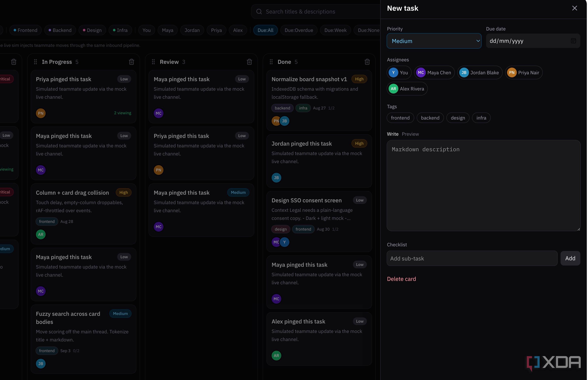588x380 pixels.
Task: Toggle the infra tag in New task
Action: tap(481, 118)
